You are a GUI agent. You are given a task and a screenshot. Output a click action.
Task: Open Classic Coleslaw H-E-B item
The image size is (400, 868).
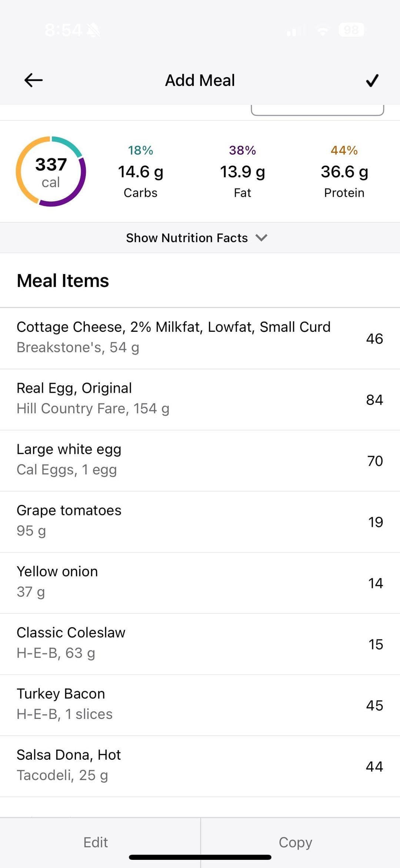(x=200, y=644)
